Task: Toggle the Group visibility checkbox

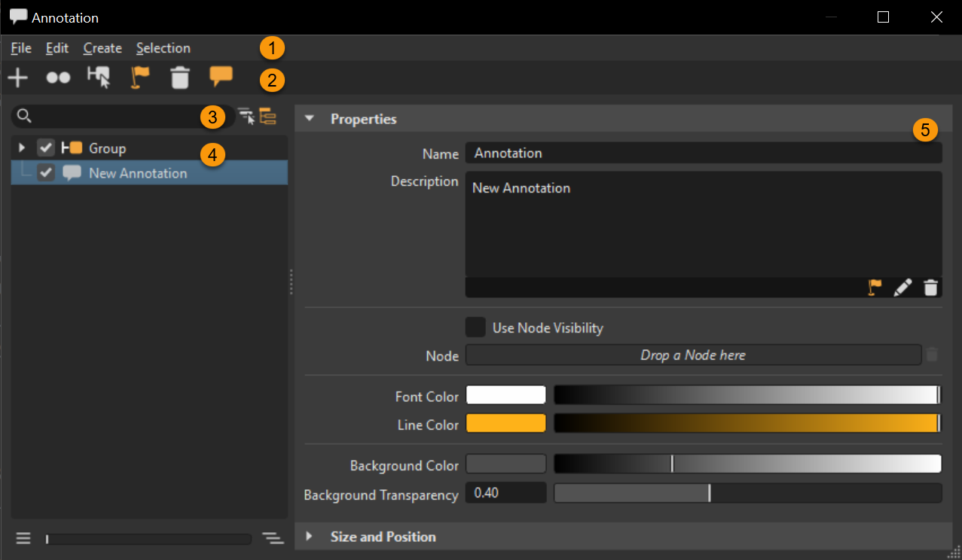Action: (46, 148)
